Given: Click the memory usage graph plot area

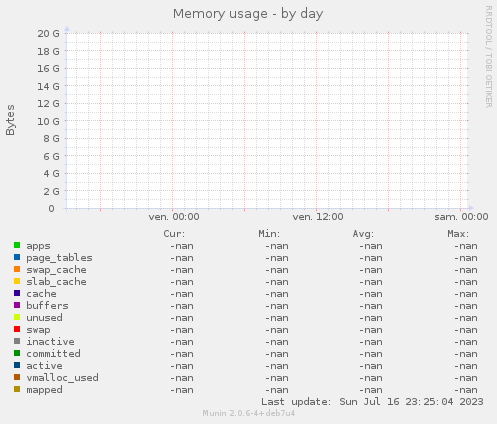Looking at the screenshot, I should (x=267, y=121).
